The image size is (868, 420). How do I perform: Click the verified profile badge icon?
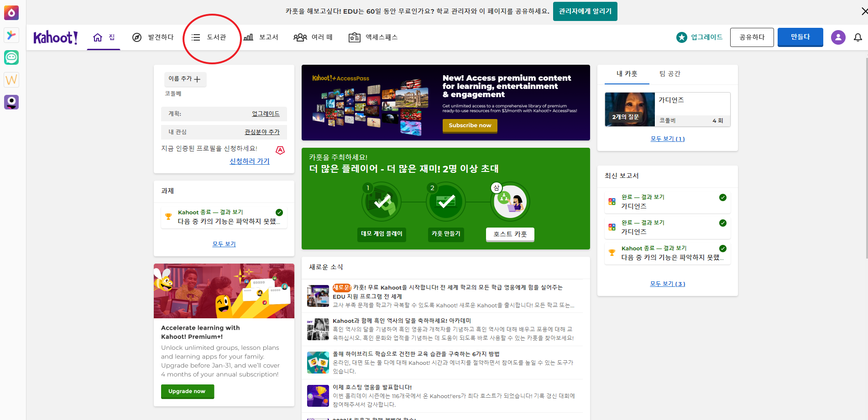click(280, 150)
